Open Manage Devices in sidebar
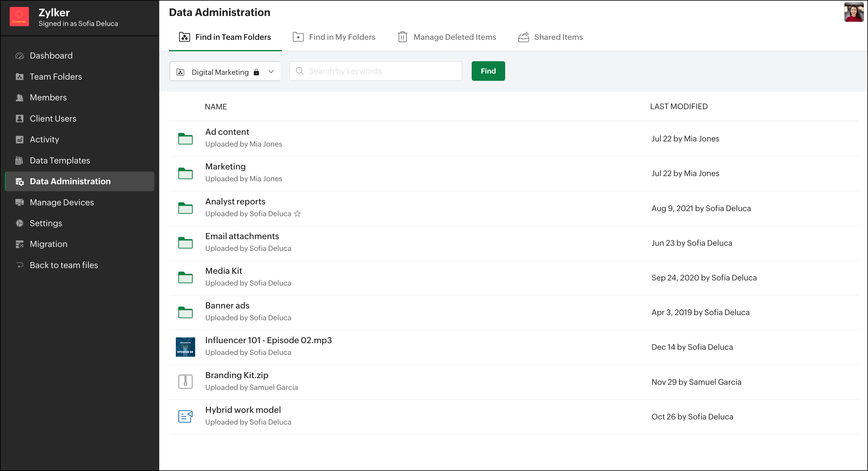 click(62, 202)
